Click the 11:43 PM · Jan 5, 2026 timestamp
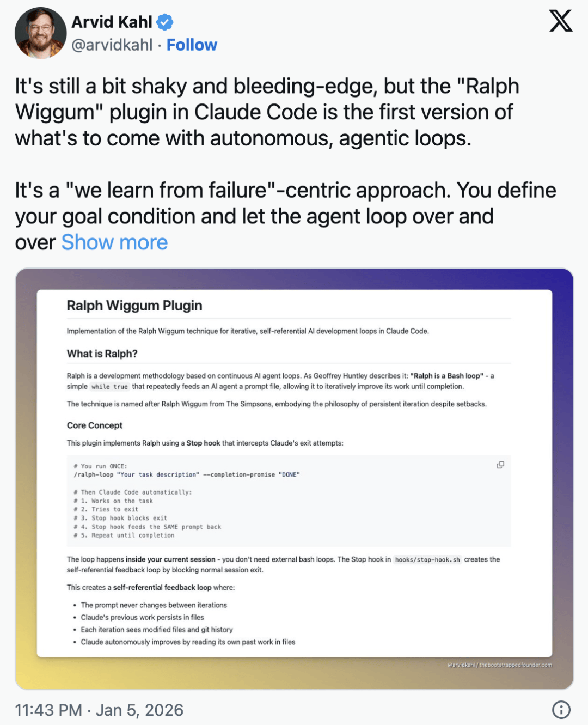 pos(99,710)
